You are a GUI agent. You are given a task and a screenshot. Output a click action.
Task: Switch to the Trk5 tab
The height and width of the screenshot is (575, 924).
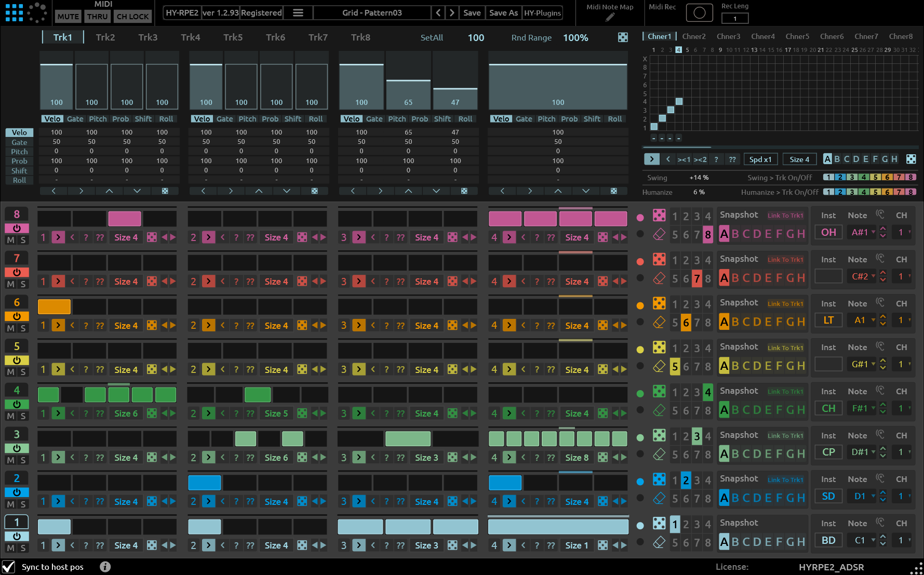233,37
